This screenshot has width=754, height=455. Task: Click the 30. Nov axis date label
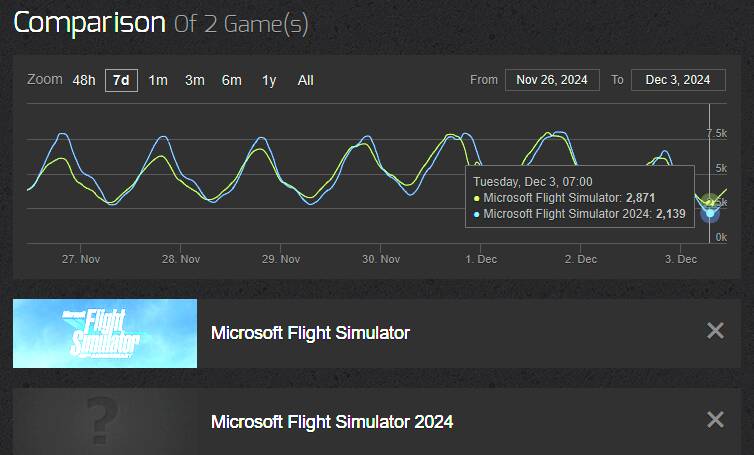[381, 259]
